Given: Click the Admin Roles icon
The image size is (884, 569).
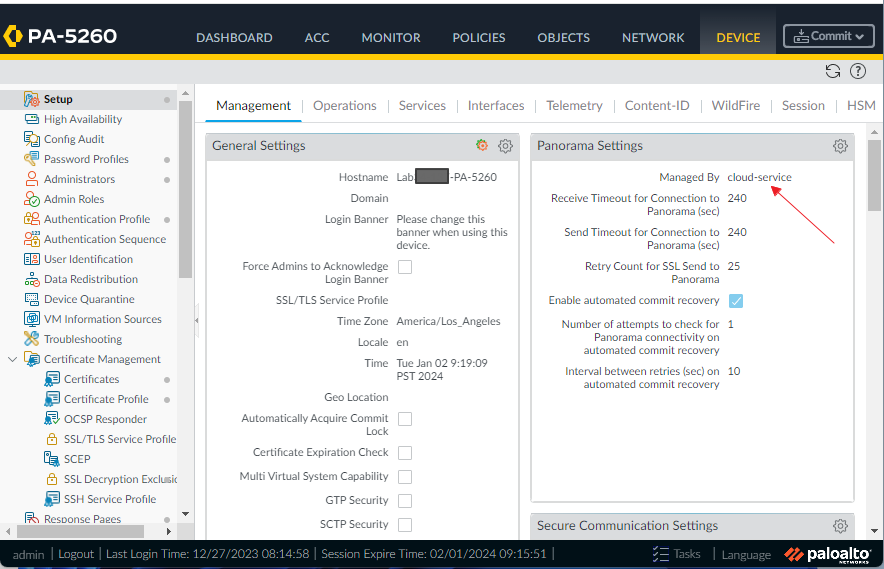Looking at the screenshot, I should pos(32,199).
